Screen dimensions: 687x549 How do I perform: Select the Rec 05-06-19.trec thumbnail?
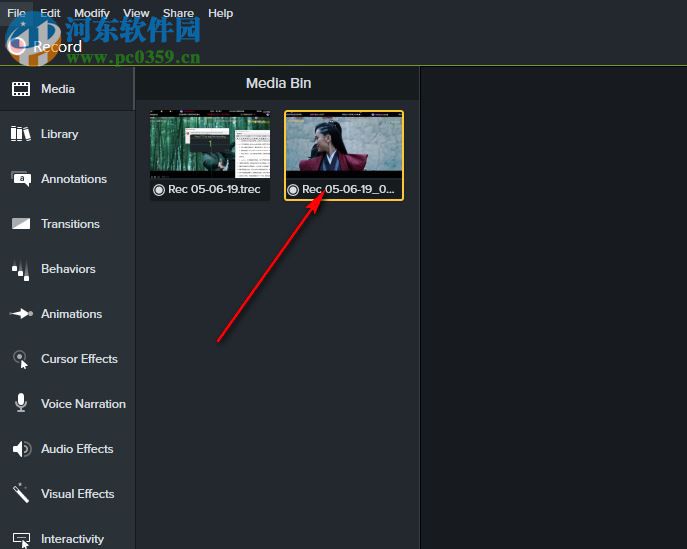(x=210, y=144)
